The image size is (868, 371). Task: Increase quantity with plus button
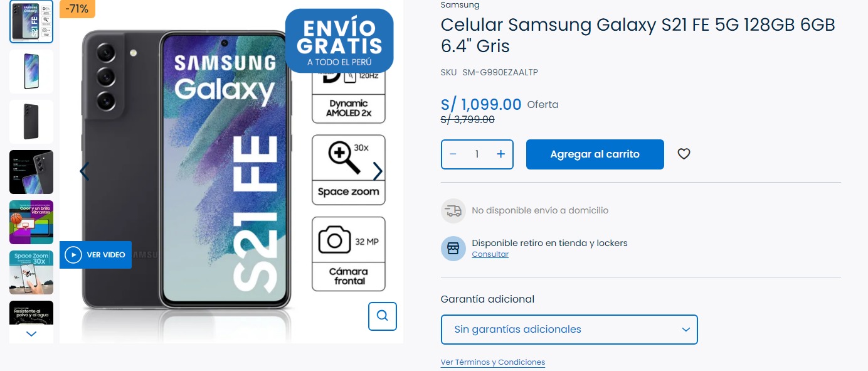(x=500, y=154)
